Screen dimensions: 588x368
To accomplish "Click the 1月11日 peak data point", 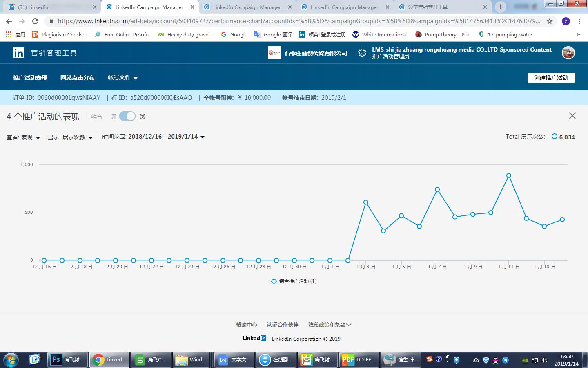I will click(x=509, y=175).
